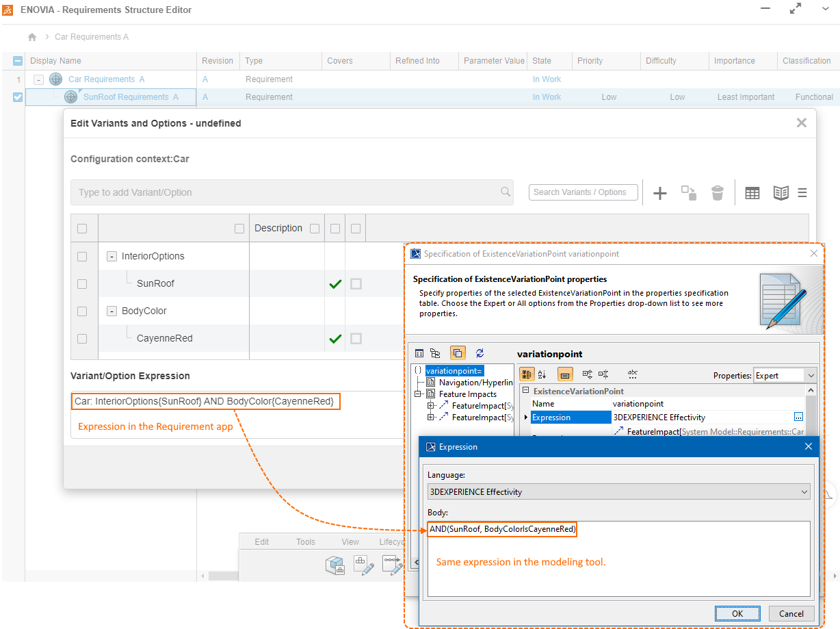This screenshot has width=840, height=629.
Task: Expand the Feature Impacts tree node
Action: coord(417,394)
